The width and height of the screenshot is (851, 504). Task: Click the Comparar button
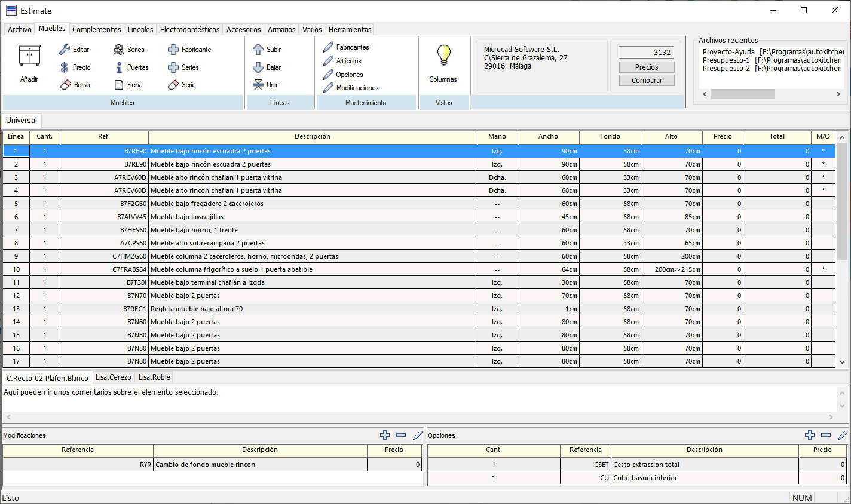point(647,81)
